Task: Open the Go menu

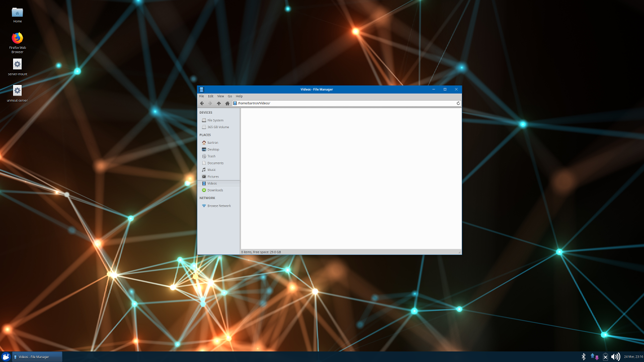Action: click(230, 96)
